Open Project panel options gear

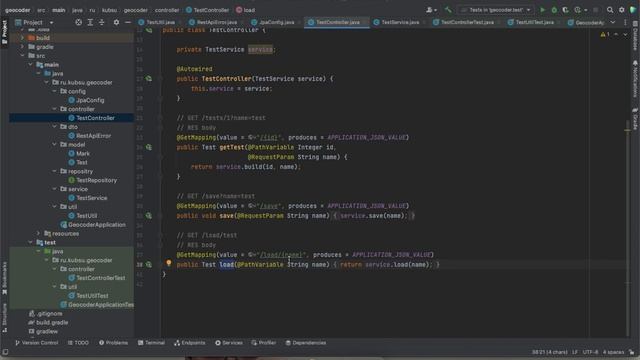click(116, 22)
